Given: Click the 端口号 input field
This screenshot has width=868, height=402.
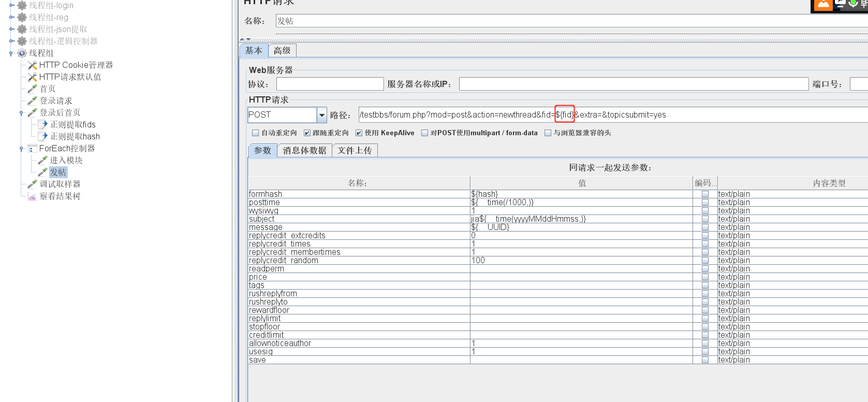Looking at the screenshot, I should (x=859, y=84).
